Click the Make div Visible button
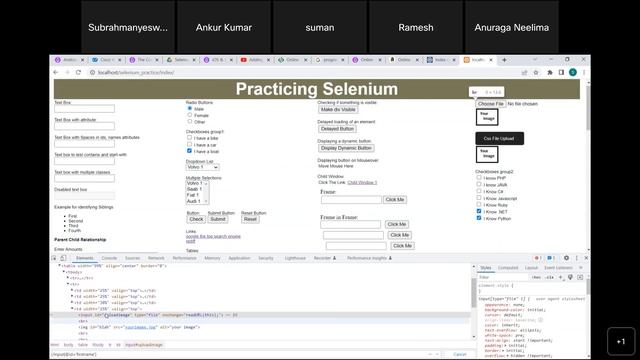 (338, 109)
